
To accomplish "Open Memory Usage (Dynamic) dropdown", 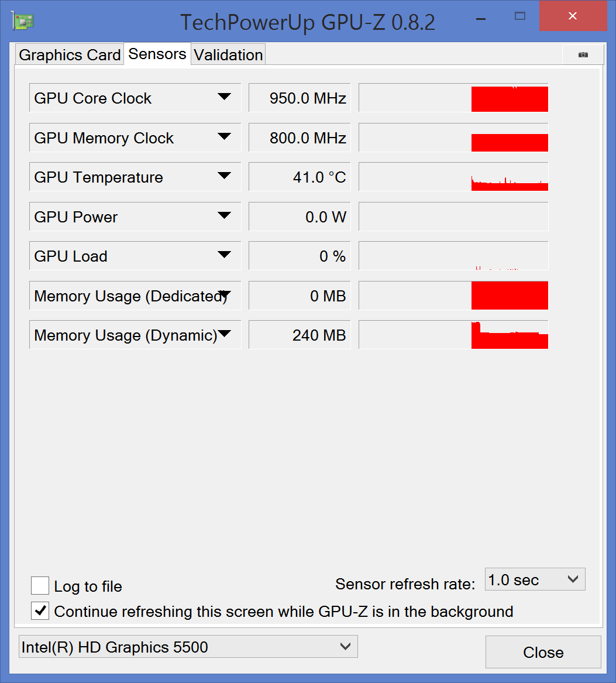I will [224, 334].
